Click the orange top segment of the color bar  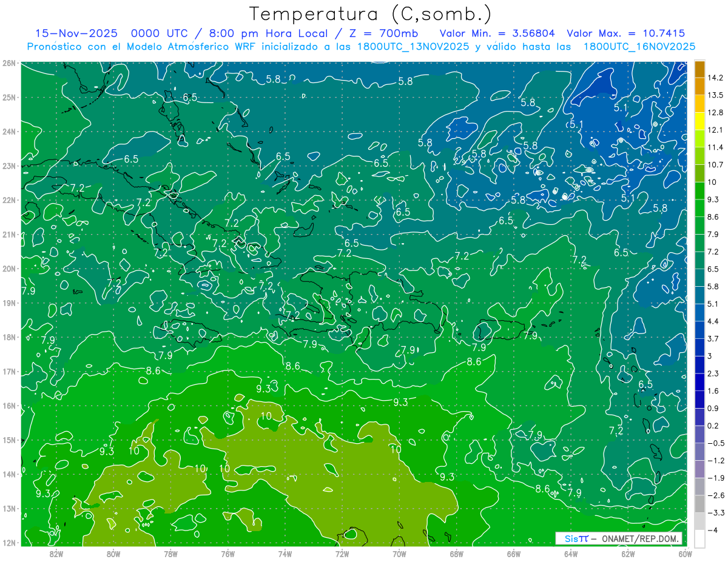coord(700,69)
